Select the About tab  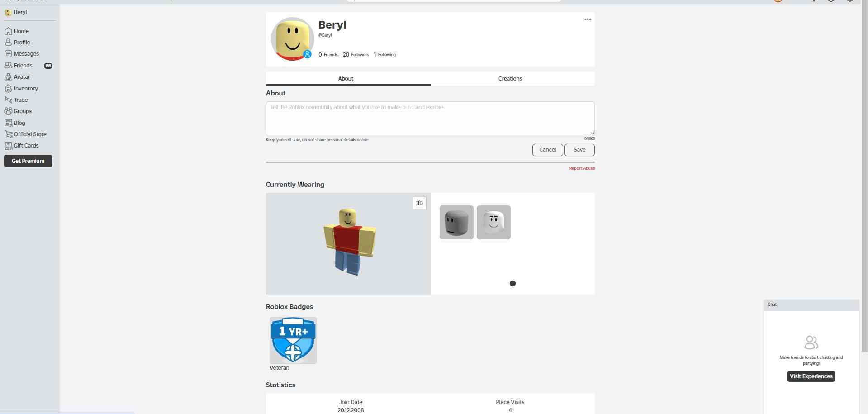(x=345, y=78)
